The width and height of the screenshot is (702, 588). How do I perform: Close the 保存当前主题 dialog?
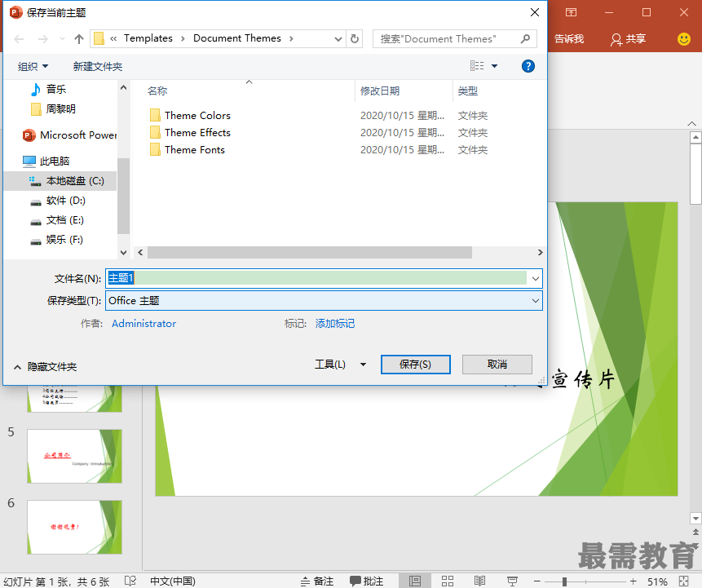click(535, 12)
